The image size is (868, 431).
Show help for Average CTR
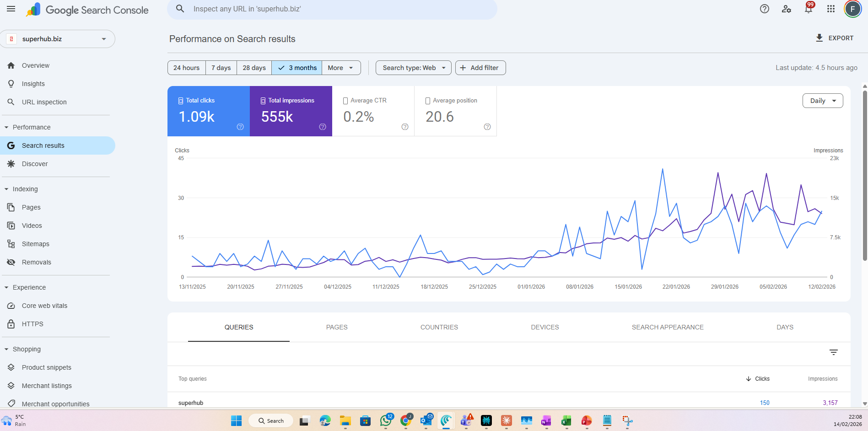coord(405,127)
